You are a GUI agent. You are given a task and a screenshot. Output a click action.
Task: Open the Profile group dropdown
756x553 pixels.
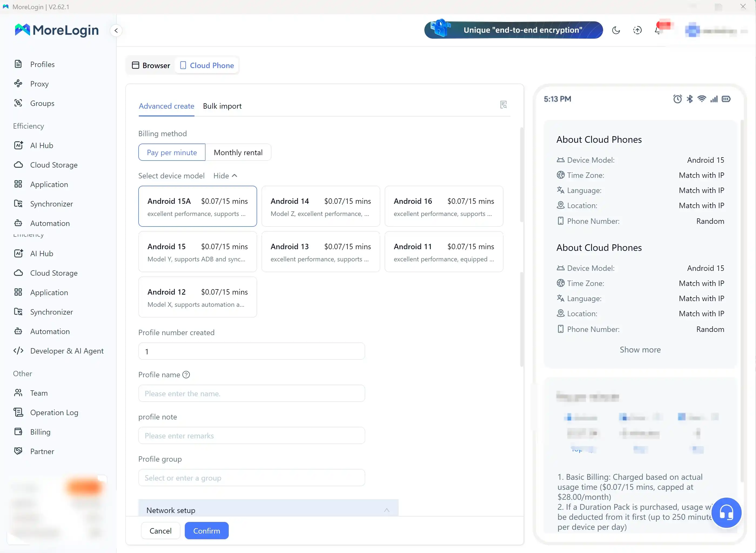point(251,478)
